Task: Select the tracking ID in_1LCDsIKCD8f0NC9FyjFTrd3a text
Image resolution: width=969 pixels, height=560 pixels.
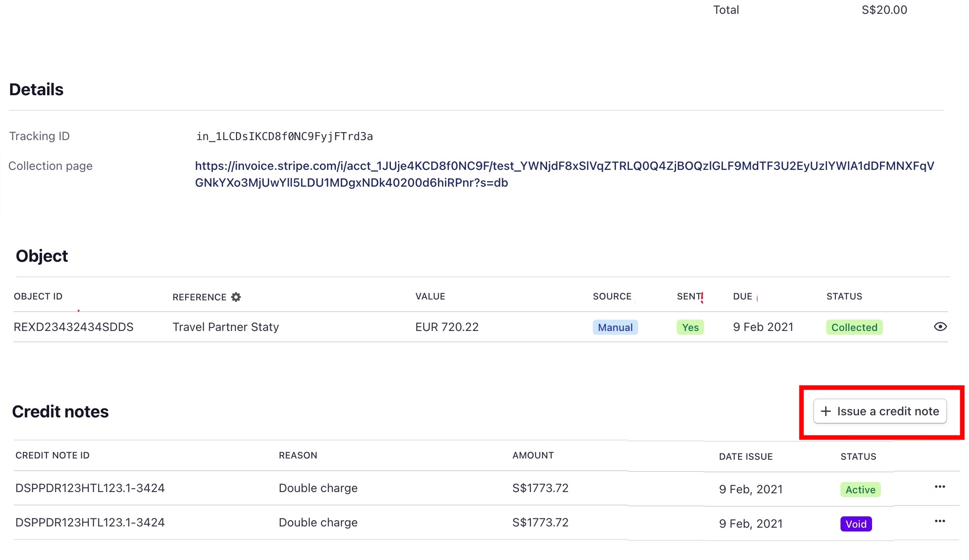Action: (284, 136)
